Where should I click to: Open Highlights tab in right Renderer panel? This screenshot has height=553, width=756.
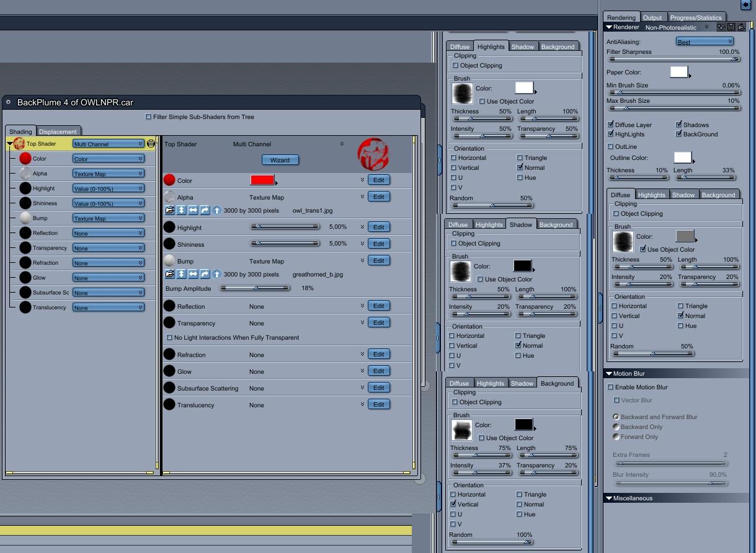[x=652, y=195]
